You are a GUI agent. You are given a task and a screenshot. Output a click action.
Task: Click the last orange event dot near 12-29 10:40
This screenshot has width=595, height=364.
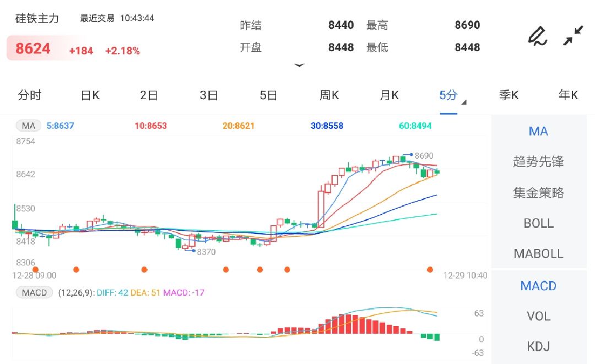[x=430, y=270]
